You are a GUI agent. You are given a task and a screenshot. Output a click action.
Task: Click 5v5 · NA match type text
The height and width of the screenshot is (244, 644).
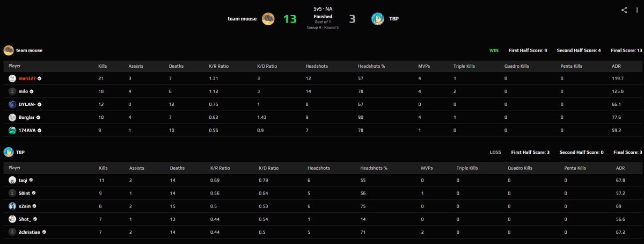pyautogui.click(x=323, y=9)
